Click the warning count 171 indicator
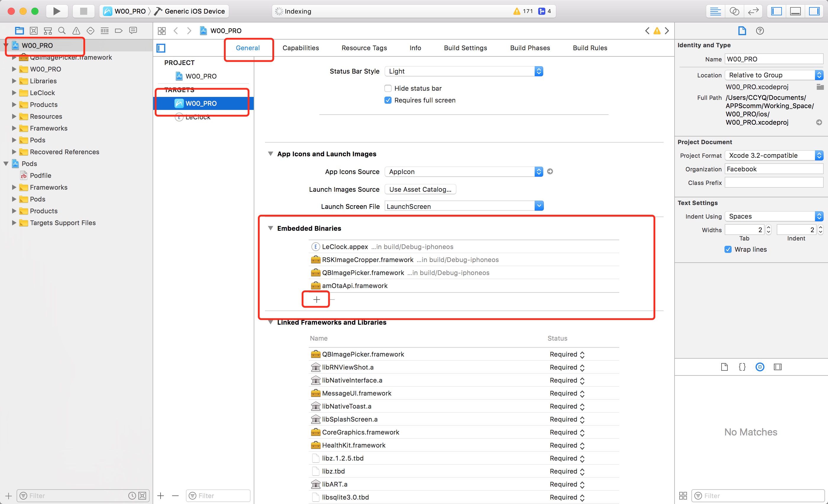 pyautogui.click(x=523, y=11)
